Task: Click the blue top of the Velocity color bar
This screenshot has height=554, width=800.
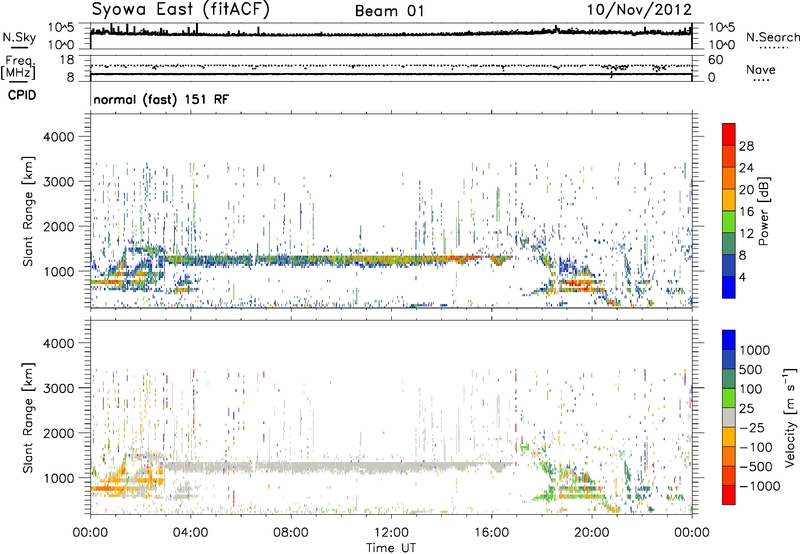Action: pyautogui.click(x=729, y=340)
